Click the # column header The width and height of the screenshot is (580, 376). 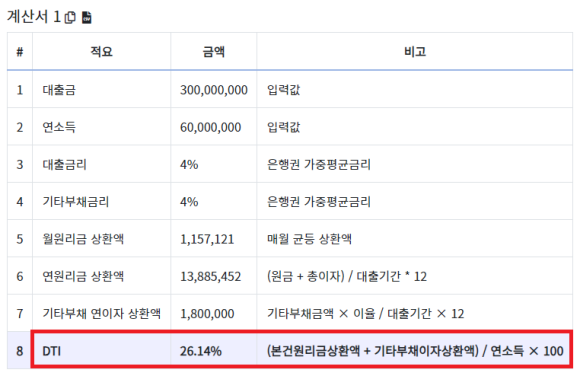click(x=20, y=52)
